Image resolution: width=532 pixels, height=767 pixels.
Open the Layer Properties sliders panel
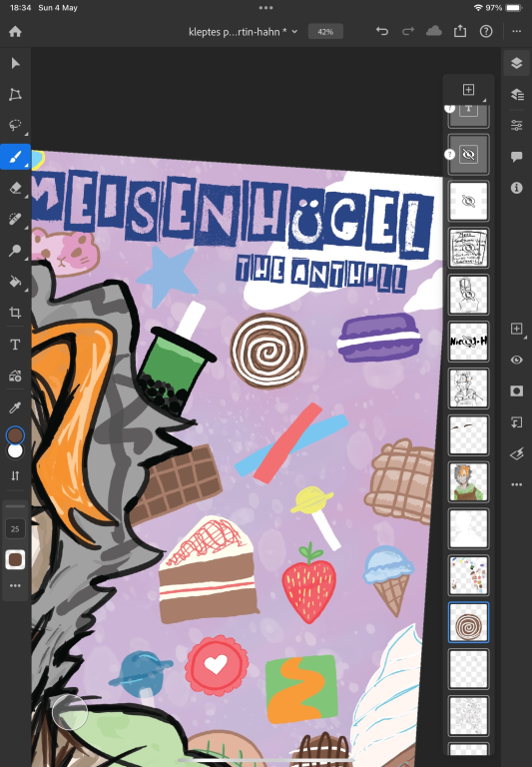[x=517, y=125]
